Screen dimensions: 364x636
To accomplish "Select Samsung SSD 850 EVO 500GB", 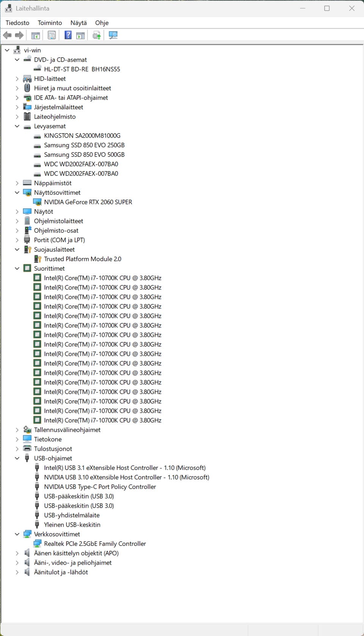I will (84, 154).
